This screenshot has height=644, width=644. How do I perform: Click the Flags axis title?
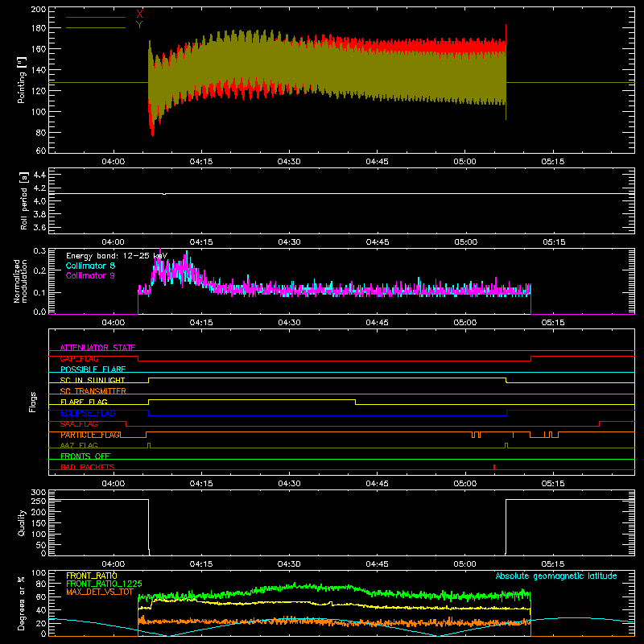click(x=33, y=402)
